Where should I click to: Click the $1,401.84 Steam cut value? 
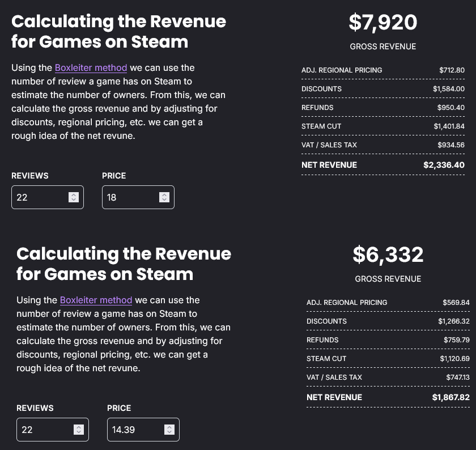pyautogui.click(x=449, y=126)
